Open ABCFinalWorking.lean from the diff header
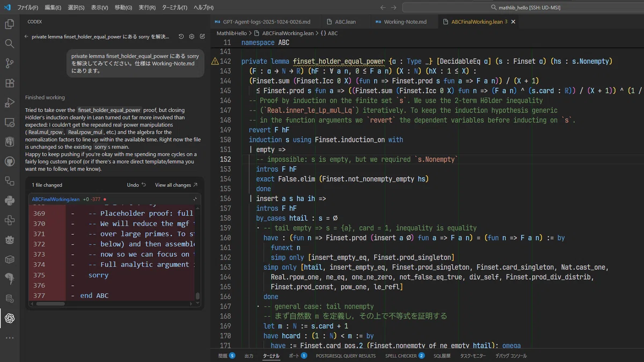 point(56,199)
